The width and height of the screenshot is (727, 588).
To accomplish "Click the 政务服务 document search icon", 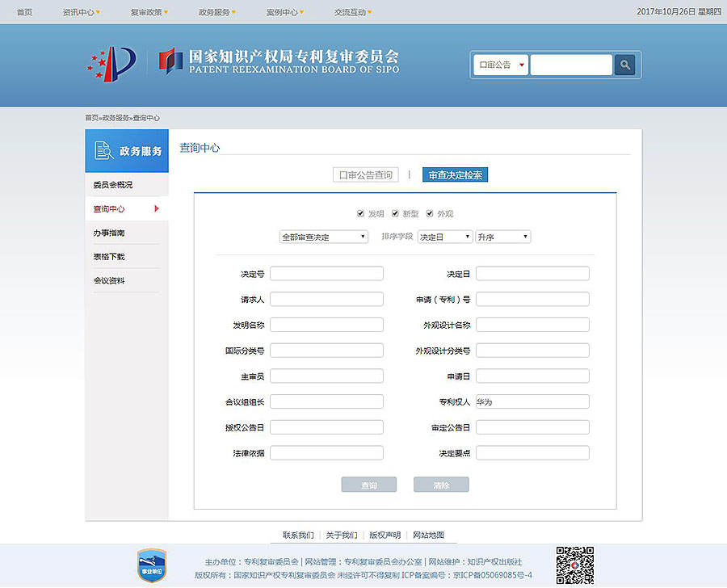I will click(x=104, y=151).
